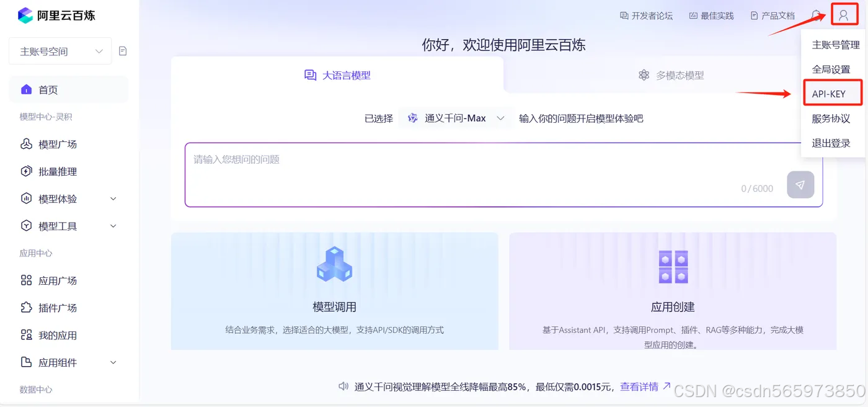Expand the 模型工具 sidebar section
The width and height of the screenshot is (868, 407).
click(59, 226)
